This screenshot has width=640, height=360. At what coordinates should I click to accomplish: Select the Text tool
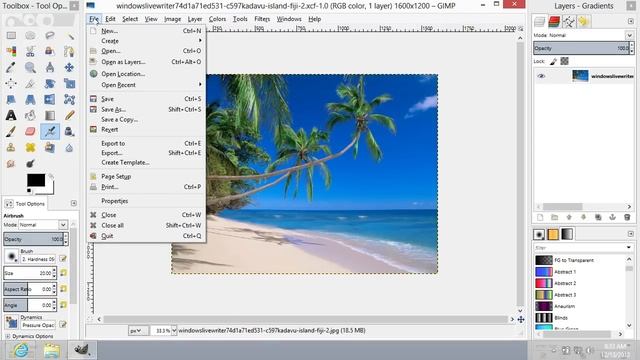click(11, 116)
